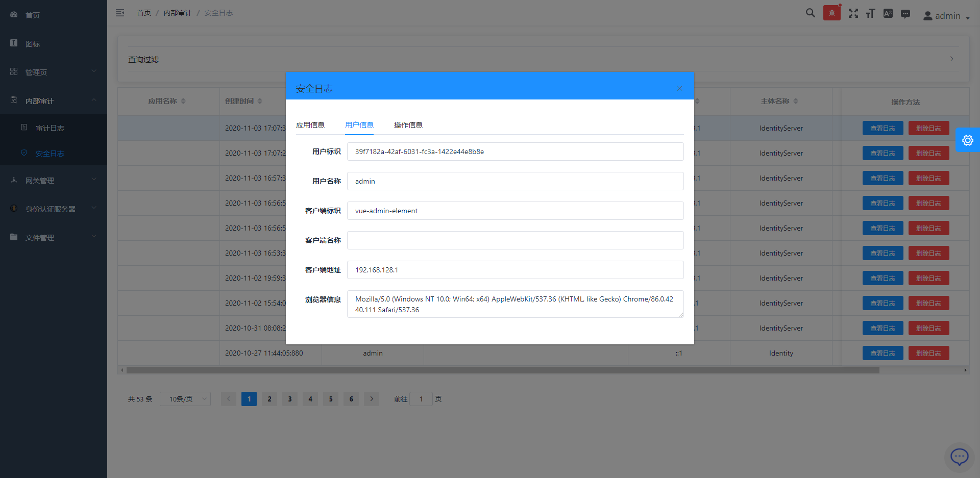Toggle fullscreen with the expand arrows icon
This screenshot has width=980, height=478.
[x=853, y=13]
